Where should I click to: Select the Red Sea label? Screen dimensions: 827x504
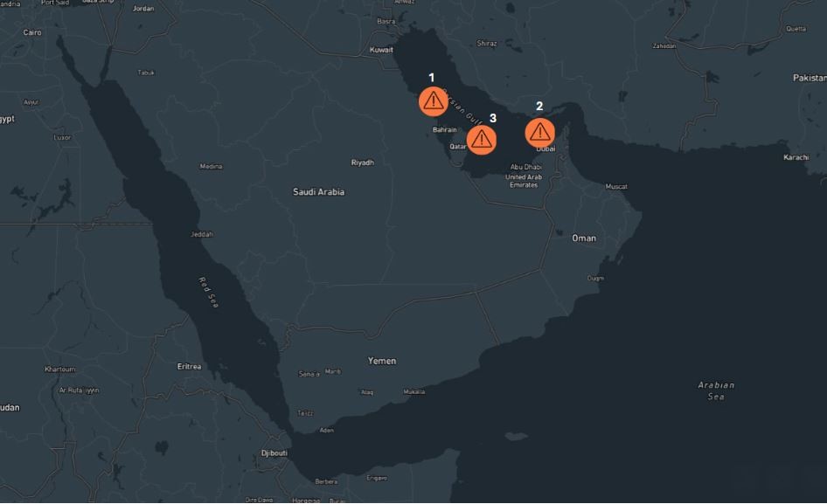pyautogui.click(x=207, y=293)
